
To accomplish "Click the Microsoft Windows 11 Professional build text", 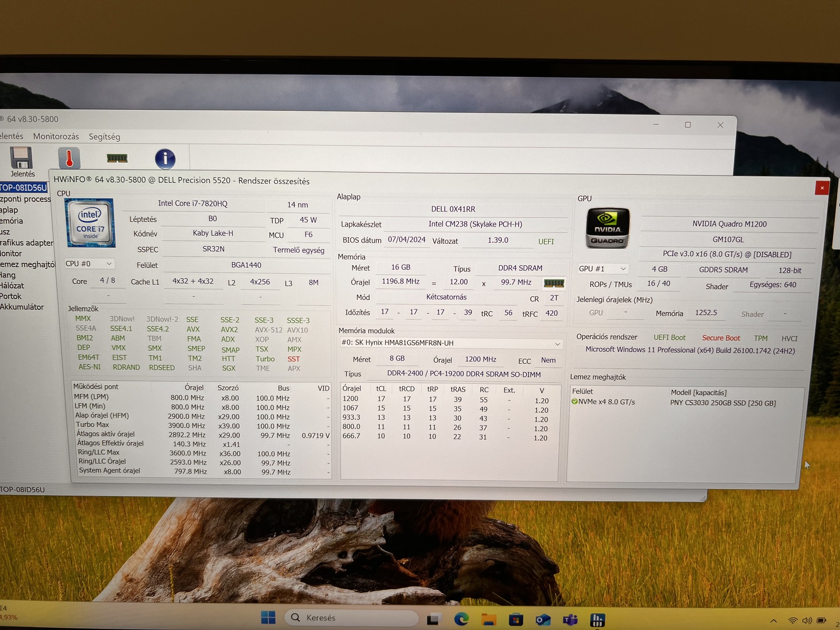I will [x=690, y=350].
